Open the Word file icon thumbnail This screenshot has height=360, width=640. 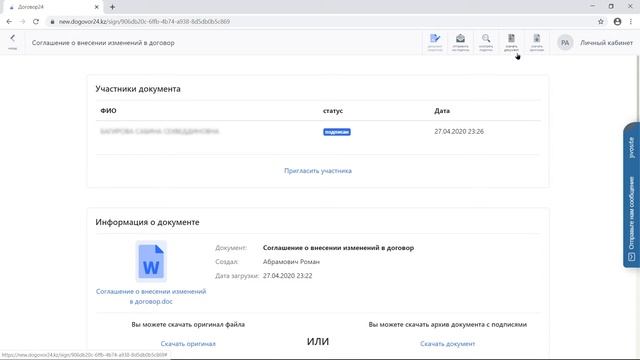point(151,261)
